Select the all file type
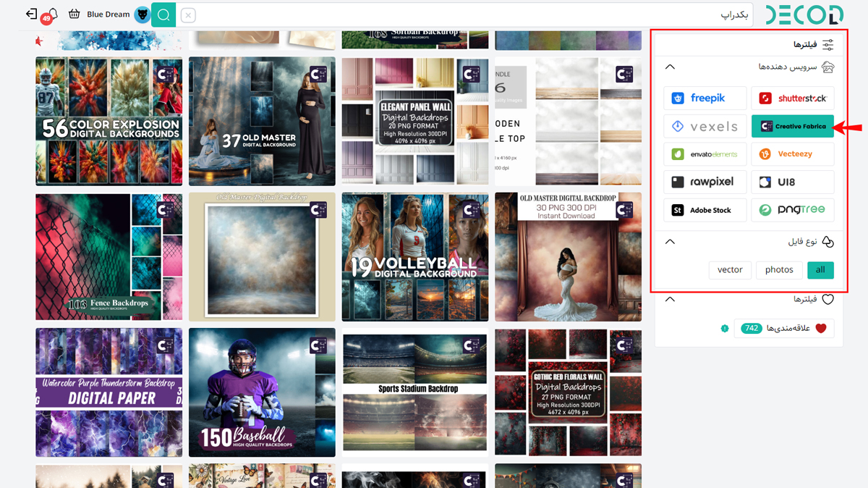This screenshot has width=868, height=488. 820,270
